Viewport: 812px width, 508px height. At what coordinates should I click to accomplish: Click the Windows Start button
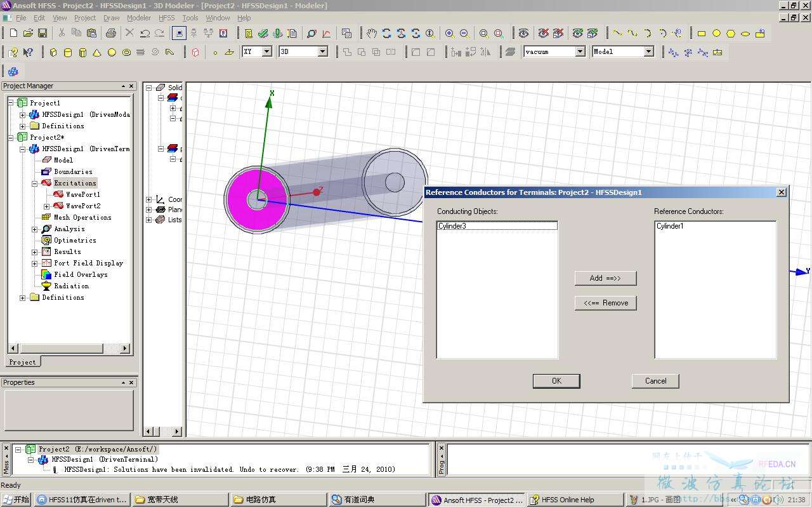pyautogui.click(x=16, y=500)
